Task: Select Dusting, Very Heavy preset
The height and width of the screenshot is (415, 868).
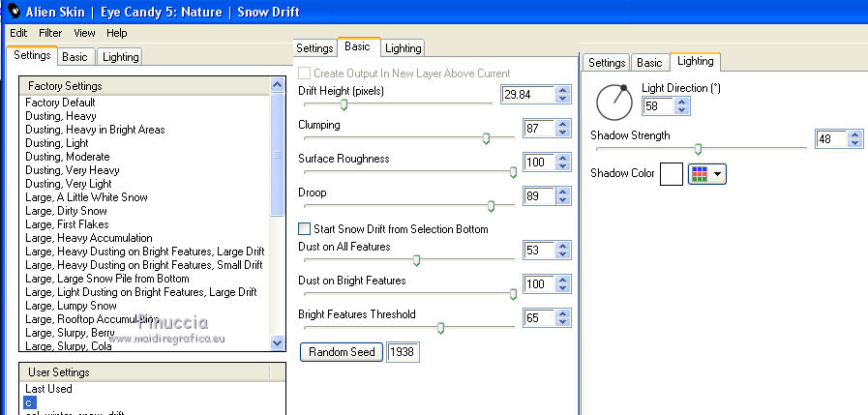Action: [73, 170]
